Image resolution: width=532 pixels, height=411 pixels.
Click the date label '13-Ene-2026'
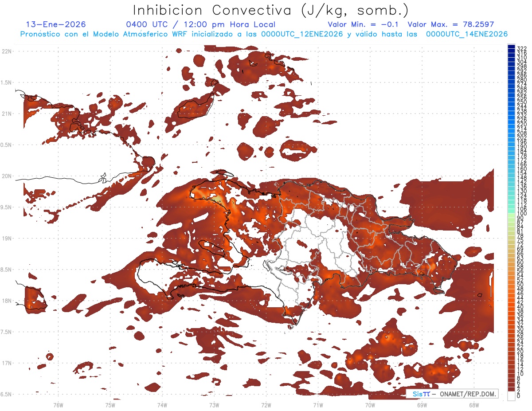click(x=56, y=25)
